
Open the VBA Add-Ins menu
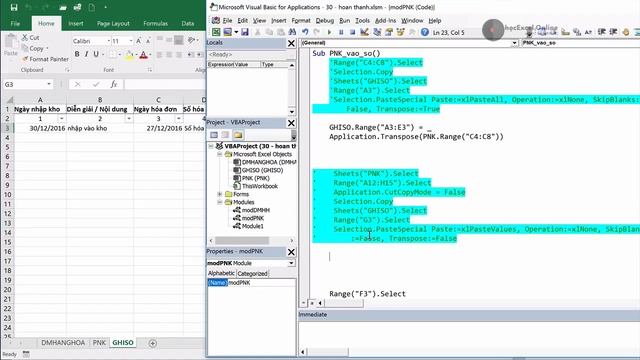pos(385,20)
